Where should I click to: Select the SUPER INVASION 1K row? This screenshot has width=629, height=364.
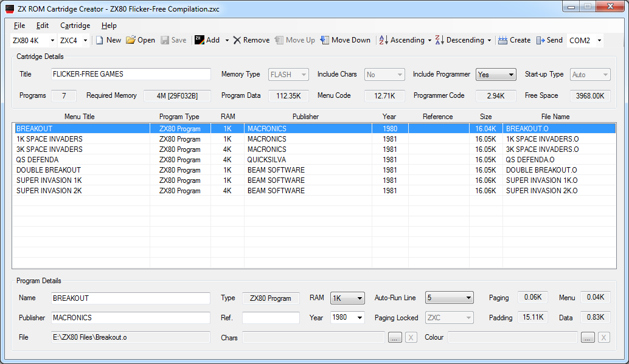314,180
